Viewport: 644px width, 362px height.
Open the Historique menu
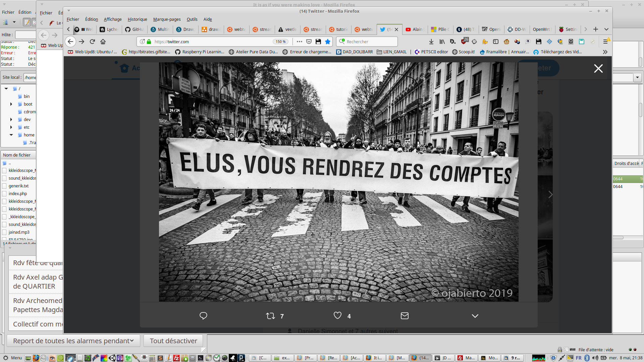click(x=137, y=19)
